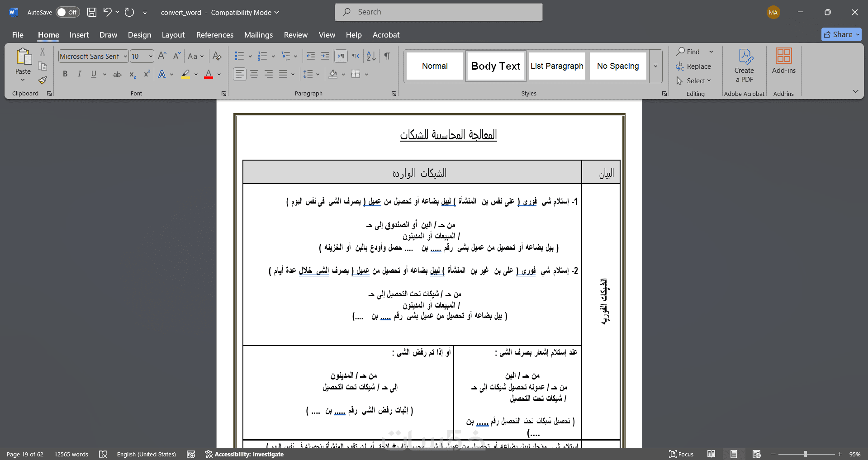Image resolution: width=868 pixels, height=460 pixels.
Task: Click Accessibility: Investigate in status bar
Action: (245, 454)
